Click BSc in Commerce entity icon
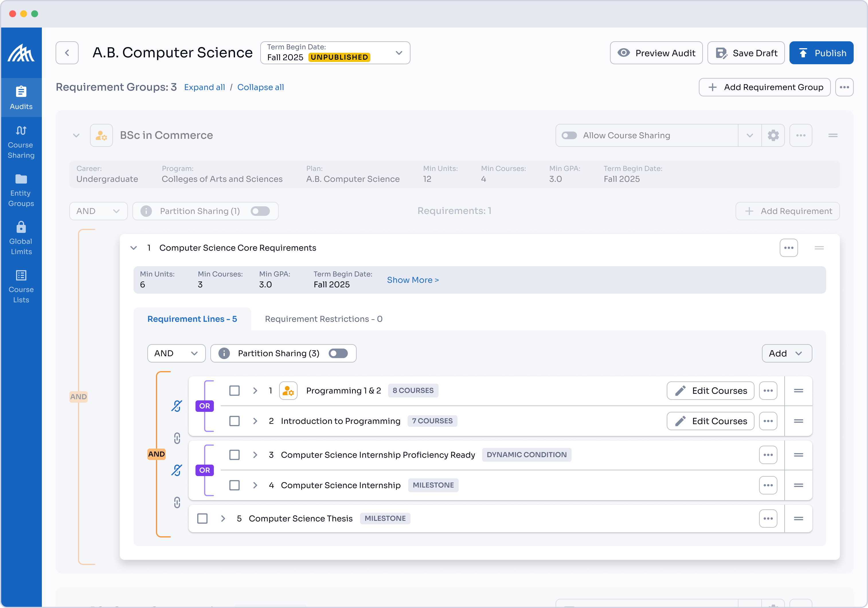The width and height of the screenshot is (868, 608). click(101, 135)
